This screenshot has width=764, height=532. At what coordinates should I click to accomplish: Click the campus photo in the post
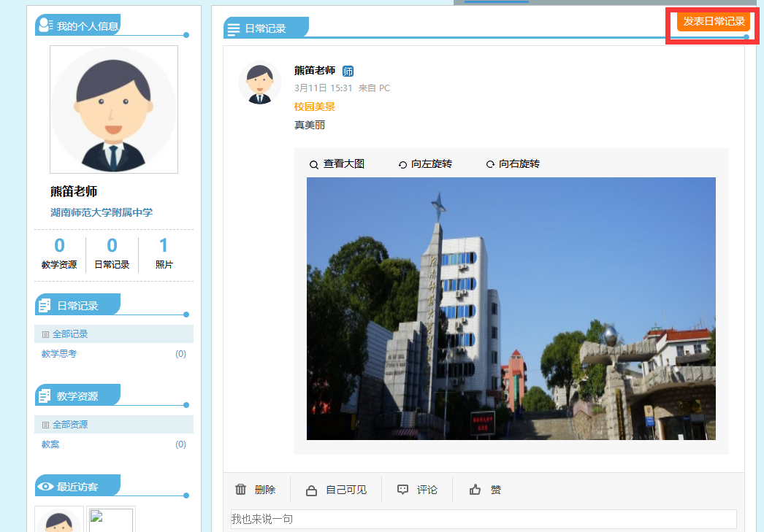(x=511, y=309)
